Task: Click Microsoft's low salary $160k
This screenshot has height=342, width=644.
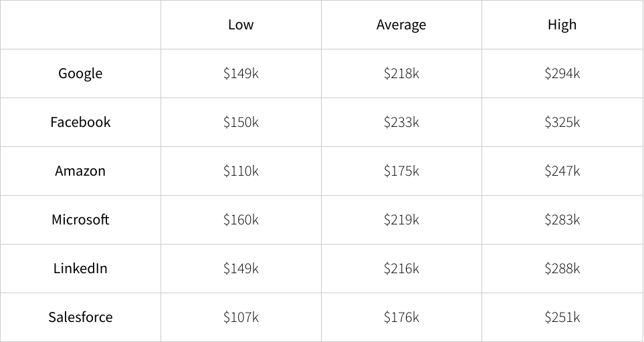Action: click(241, 220)
